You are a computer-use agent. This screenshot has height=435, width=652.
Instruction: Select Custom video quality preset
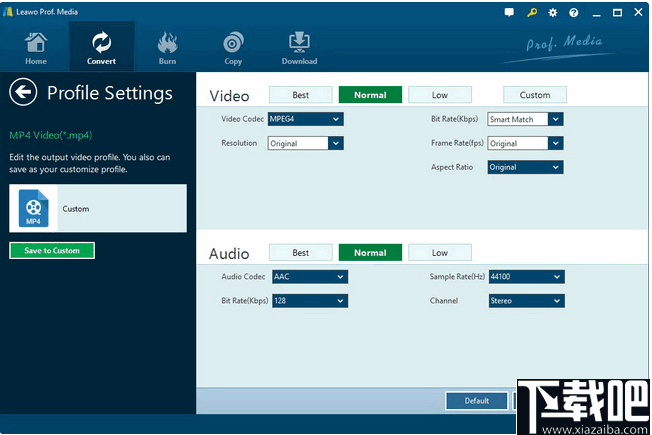pyautogui.click(x=535, y=95)
